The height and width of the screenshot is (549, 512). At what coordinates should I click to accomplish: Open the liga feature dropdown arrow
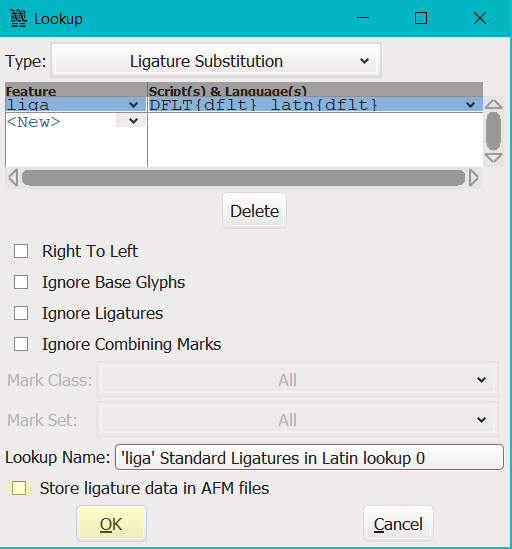coord(133,105)
